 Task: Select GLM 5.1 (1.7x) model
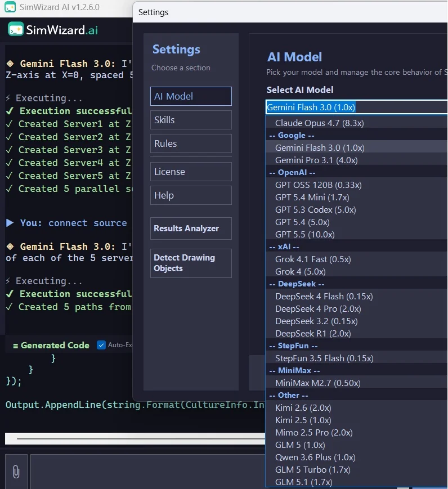click(x=357, y=482)
